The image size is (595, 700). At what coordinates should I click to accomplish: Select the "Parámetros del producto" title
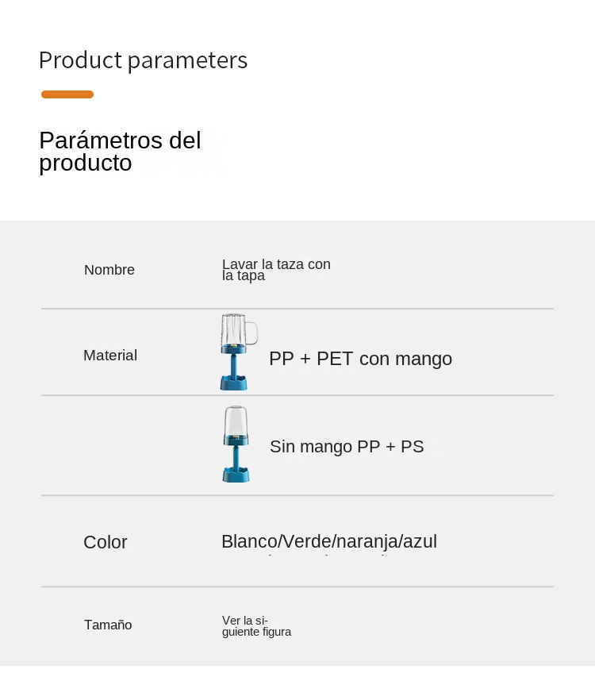coord(120,152)
